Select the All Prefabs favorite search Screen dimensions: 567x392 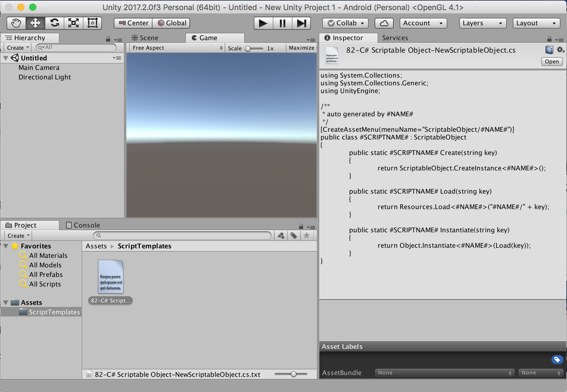(46, 275)
